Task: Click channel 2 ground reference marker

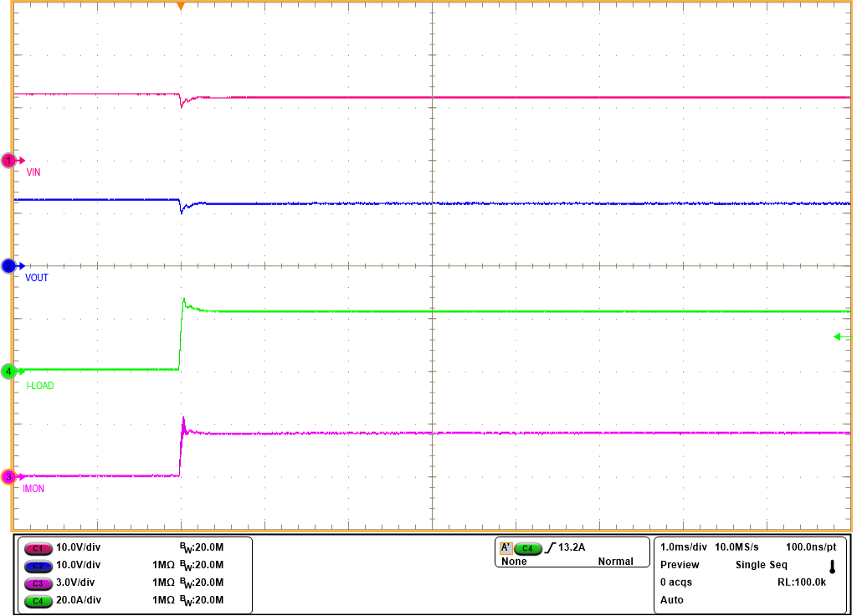Action: point(10,266)
